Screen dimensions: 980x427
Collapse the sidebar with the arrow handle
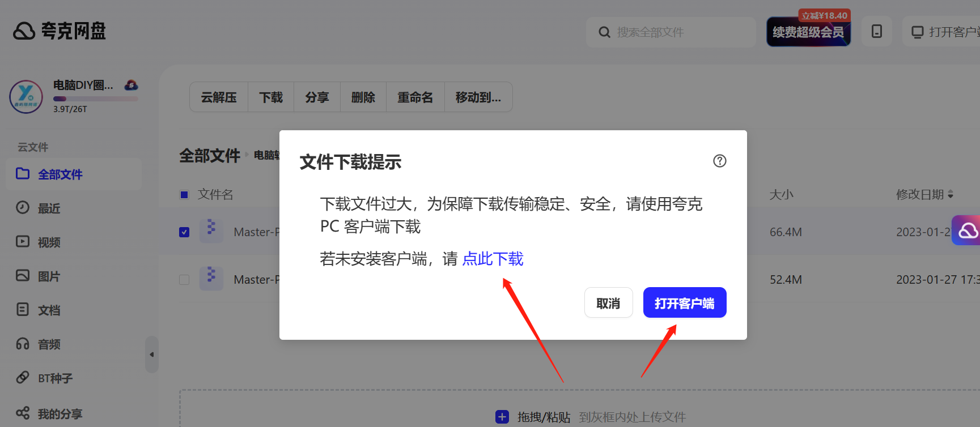tap(151, 355)
